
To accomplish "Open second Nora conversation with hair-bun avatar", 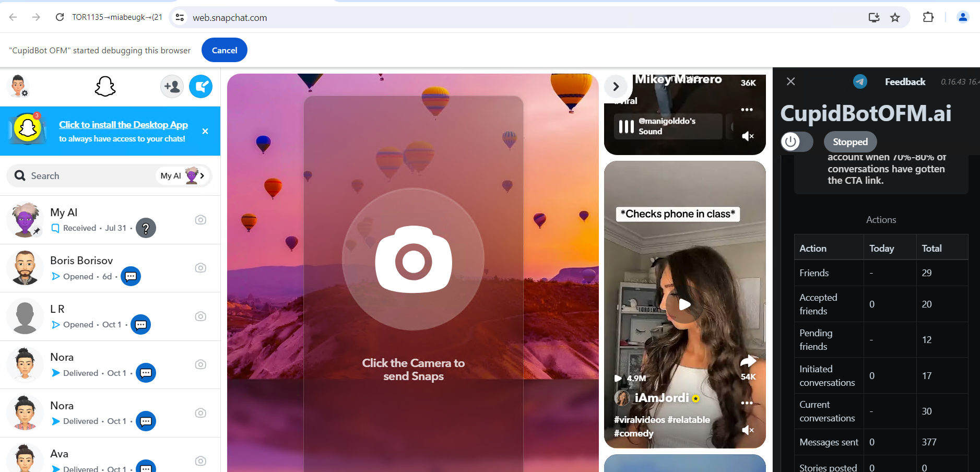I will coord(110,413).
